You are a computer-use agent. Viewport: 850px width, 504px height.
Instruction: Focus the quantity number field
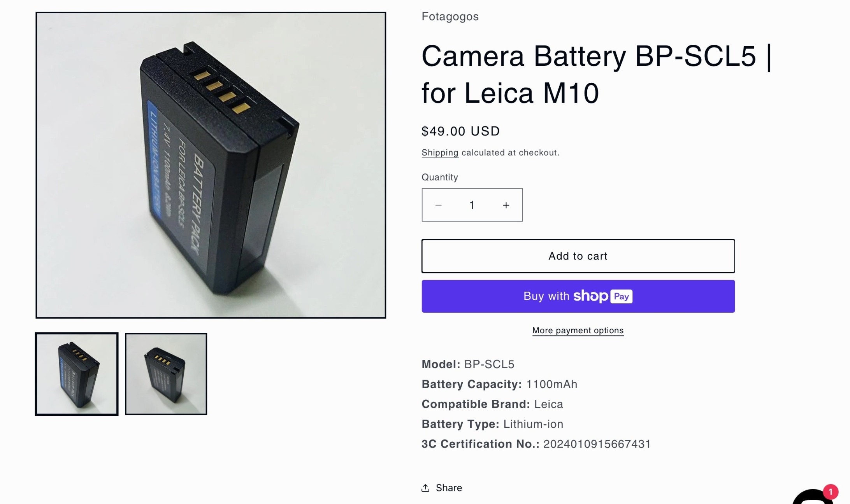472,205
